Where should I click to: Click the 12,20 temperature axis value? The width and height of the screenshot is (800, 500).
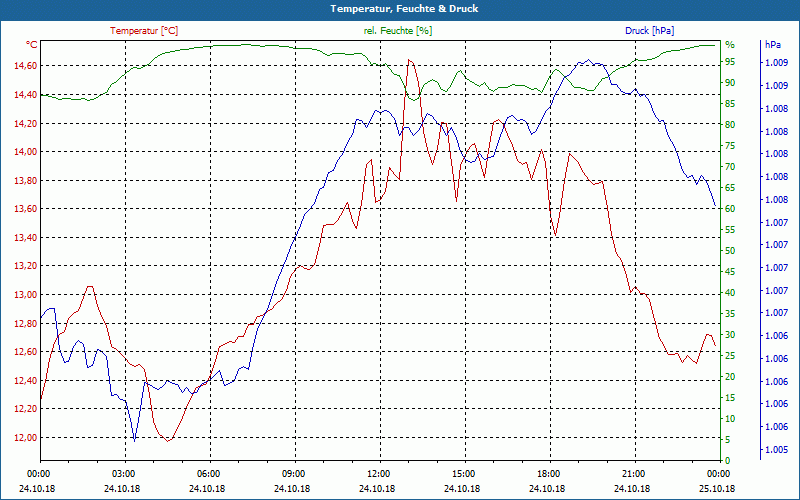coord(25,409)
